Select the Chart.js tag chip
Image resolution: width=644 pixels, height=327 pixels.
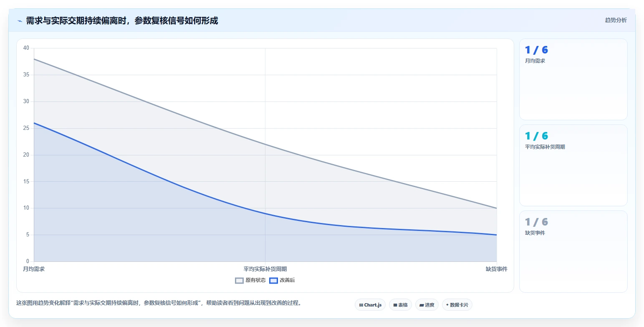tap(370, 305)
